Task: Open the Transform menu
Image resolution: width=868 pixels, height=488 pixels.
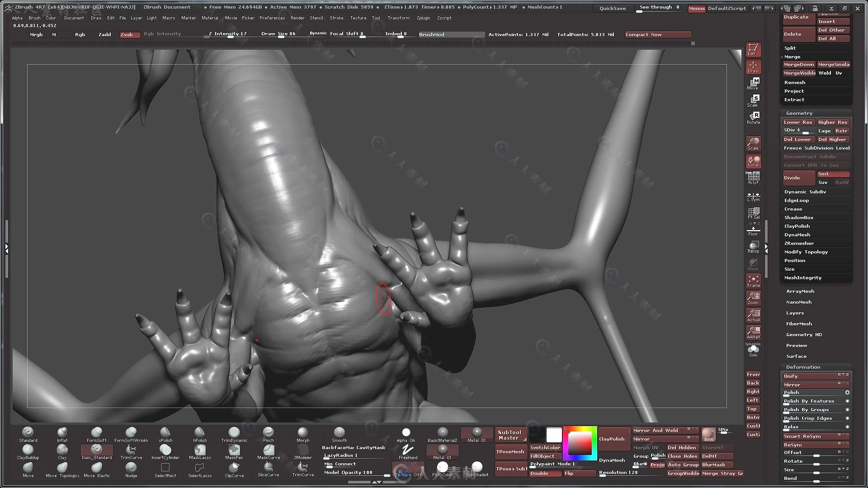Action: (399, 18)
